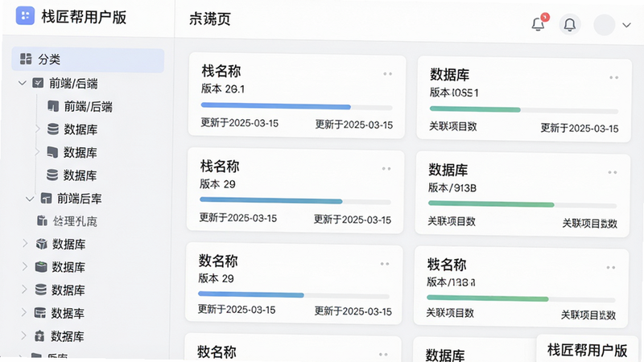Open the 栈名称 title above 版本 29
The width and height of the screenshot is (644, 362).
[x=220, y=167]
